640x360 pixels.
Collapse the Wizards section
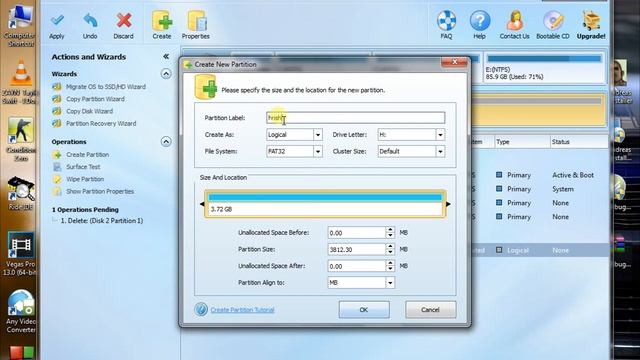166,74
